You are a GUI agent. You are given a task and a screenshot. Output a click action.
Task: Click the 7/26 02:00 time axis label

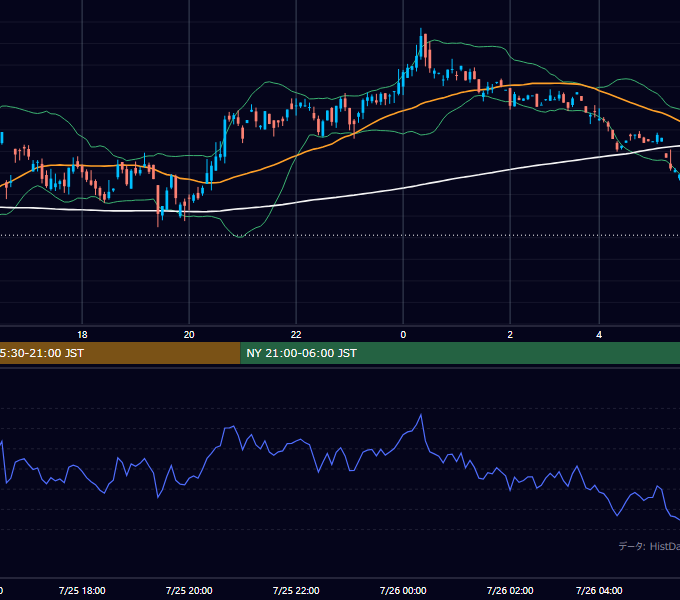510,590
